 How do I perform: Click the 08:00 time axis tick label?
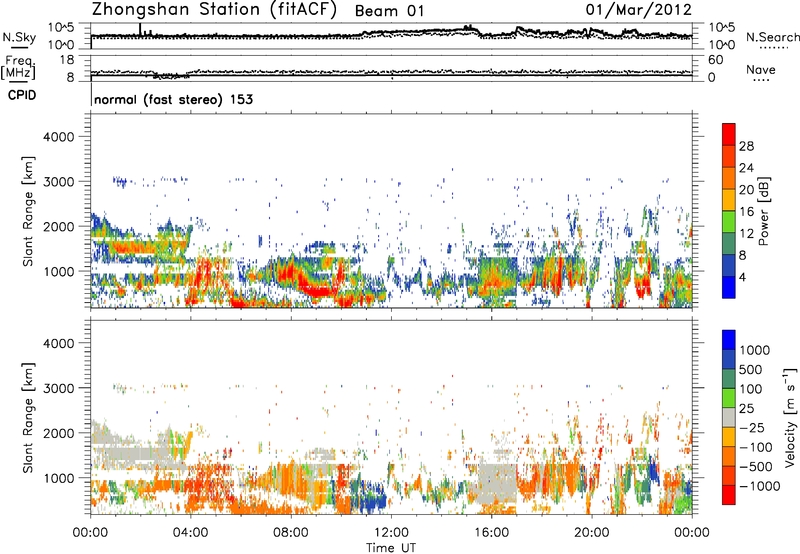pyautogui.click(x=291, y=533)
